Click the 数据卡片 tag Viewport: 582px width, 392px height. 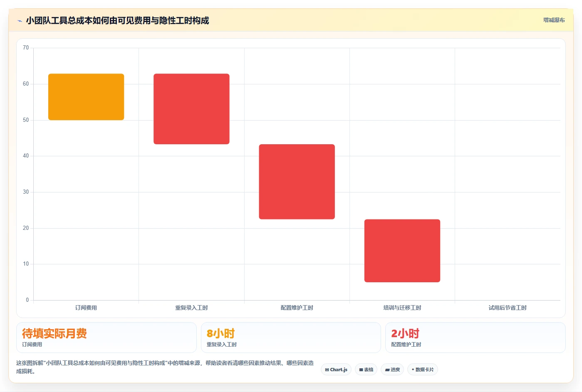click(x=422, y=370)
